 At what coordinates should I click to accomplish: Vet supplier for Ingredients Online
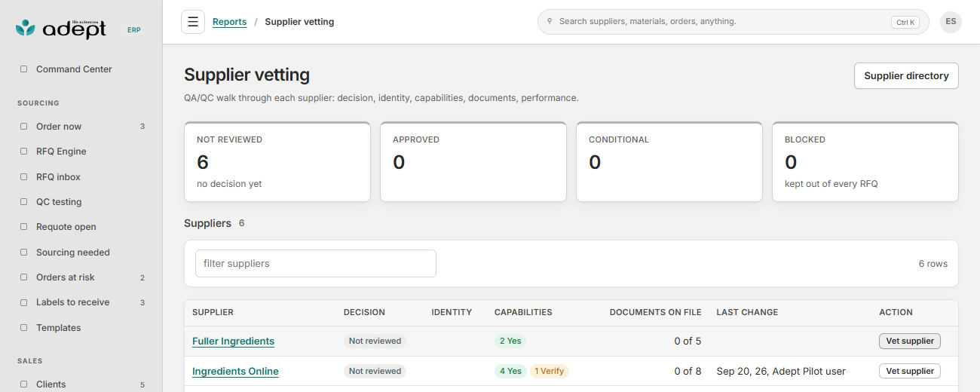pyautogui.click(x=910, y=371)
